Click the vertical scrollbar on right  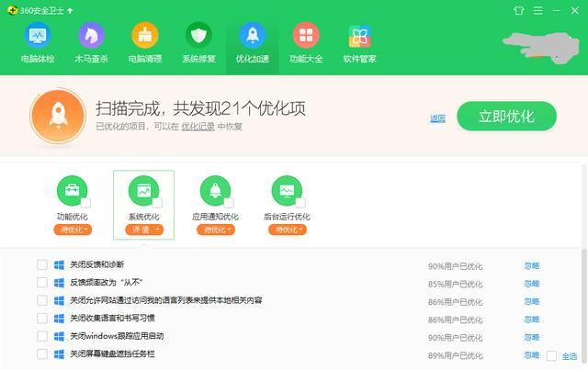(x=584, y=306)
